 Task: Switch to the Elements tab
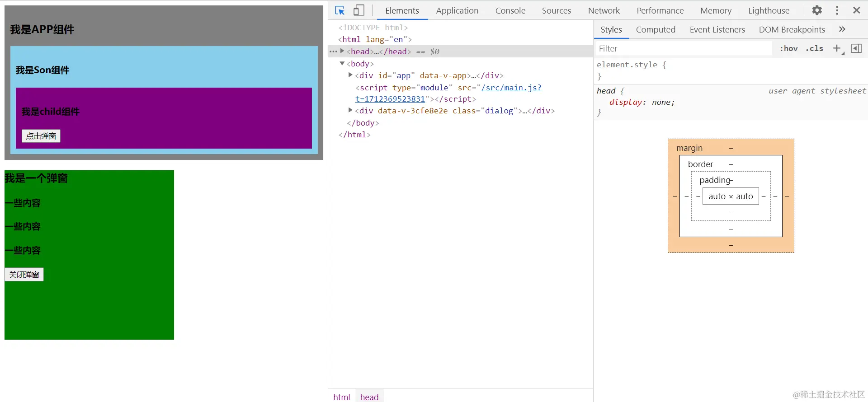402,10
